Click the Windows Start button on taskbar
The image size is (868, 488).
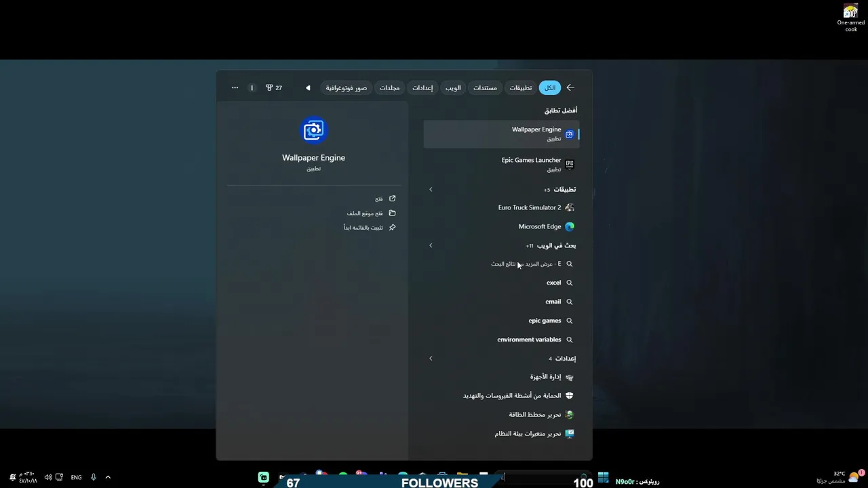click(603, 478)
